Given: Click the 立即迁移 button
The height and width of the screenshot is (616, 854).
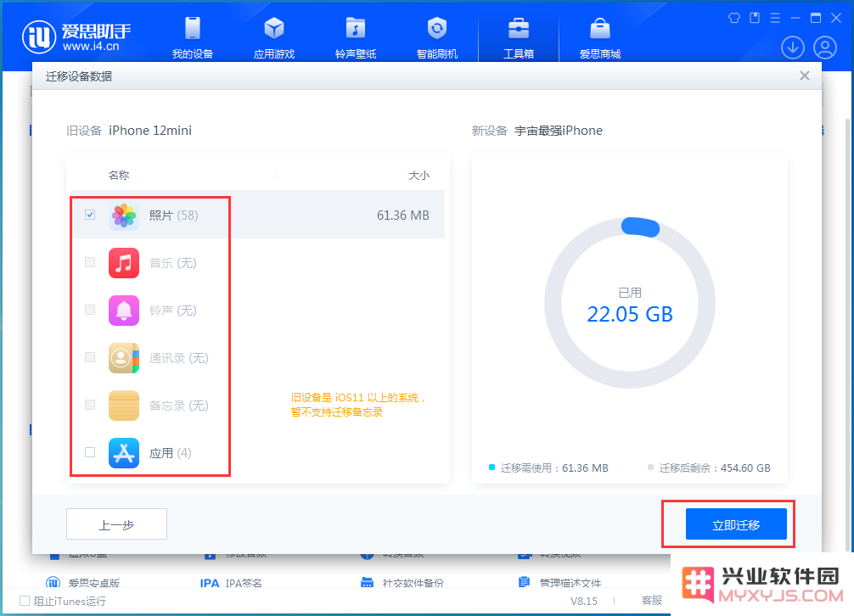Looking at the screenshot, I should pyautogui.click(x=736, y=524).
